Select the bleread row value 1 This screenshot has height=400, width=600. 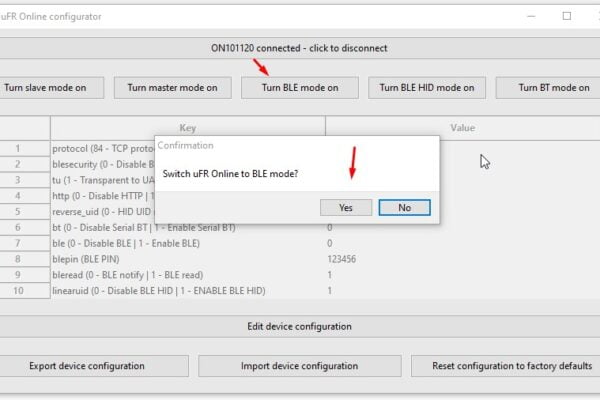(x=330, y=275)
